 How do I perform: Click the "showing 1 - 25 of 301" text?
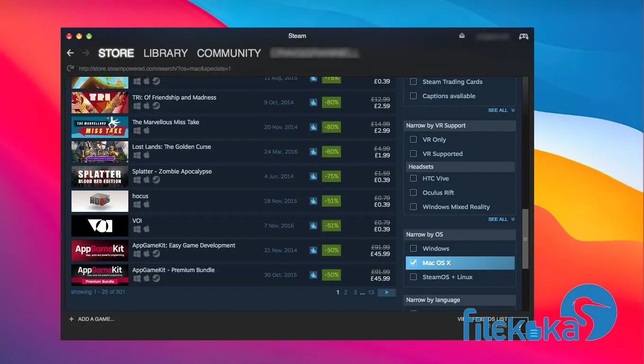click(x=98, y=292)
